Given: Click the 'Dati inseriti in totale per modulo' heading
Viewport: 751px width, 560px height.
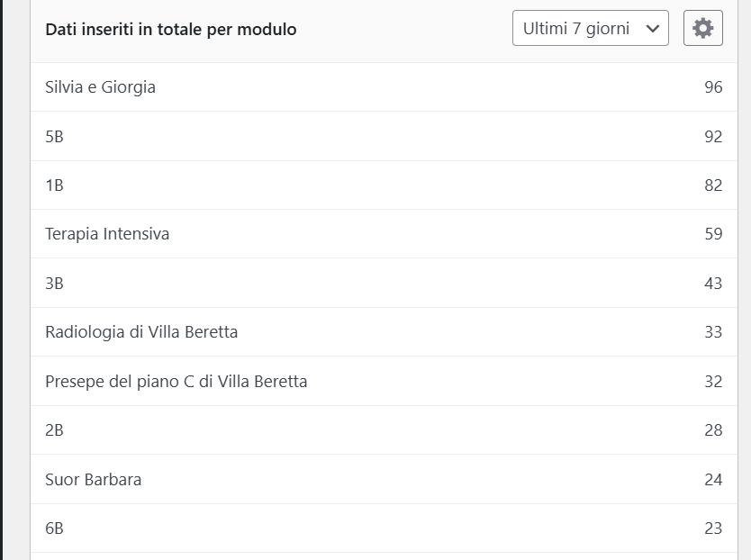Looking at the screenshot, I should pyautogui.click(x=171, y=29).
